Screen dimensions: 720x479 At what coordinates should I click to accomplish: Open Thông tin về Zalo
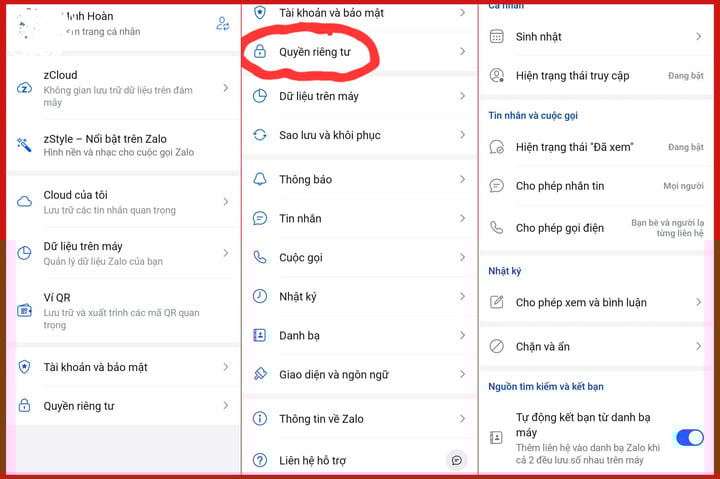click(321, 419)
